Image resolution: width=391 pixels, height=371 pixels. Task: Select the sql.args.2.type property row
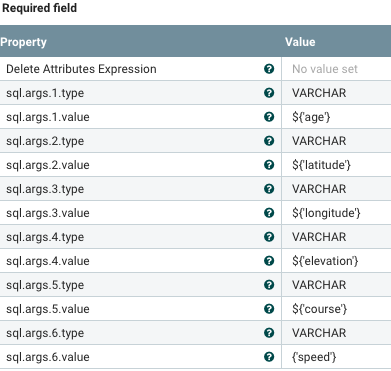(x=195, y=141)
